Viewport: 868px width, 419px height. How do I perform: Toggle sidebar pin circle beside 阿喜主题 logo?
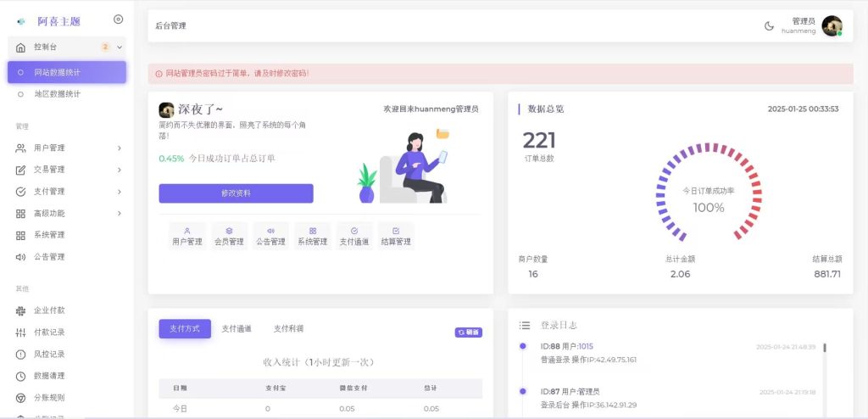pos(118,20)
